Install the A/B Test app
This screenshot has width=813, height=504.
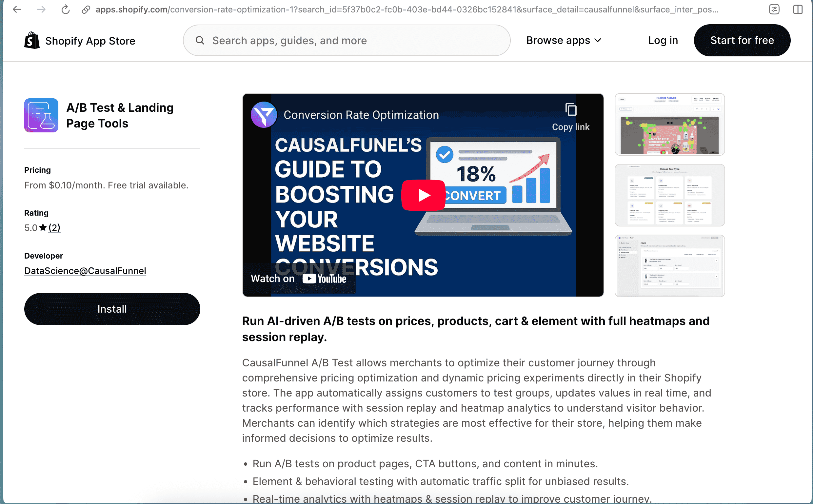112,309
